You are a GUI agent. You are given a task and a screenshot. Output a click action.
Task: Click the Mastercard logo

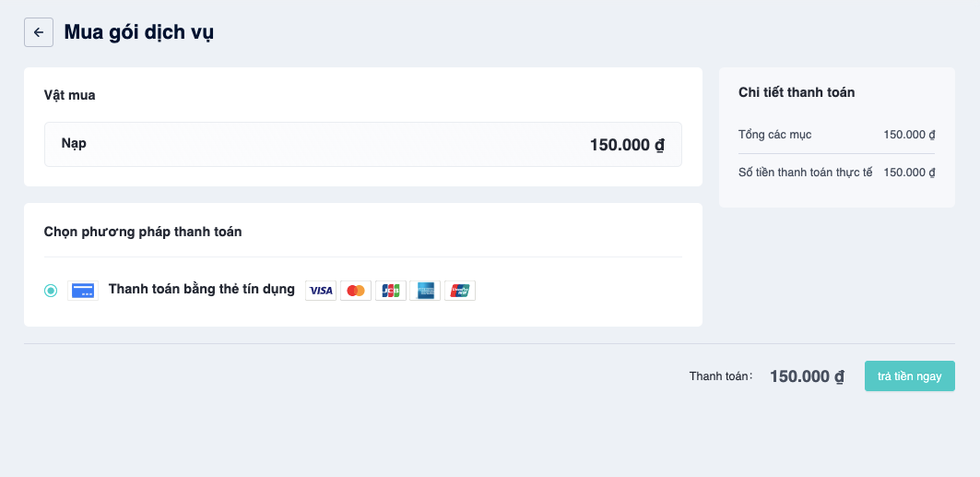[356, 291]
